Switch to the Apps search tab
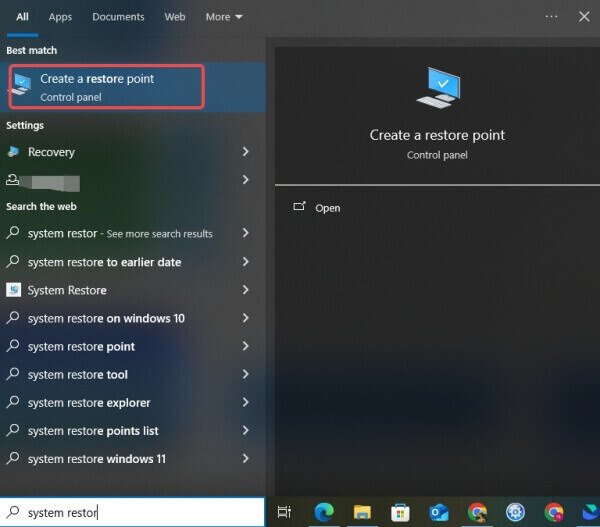 click(x=60, y=17)
